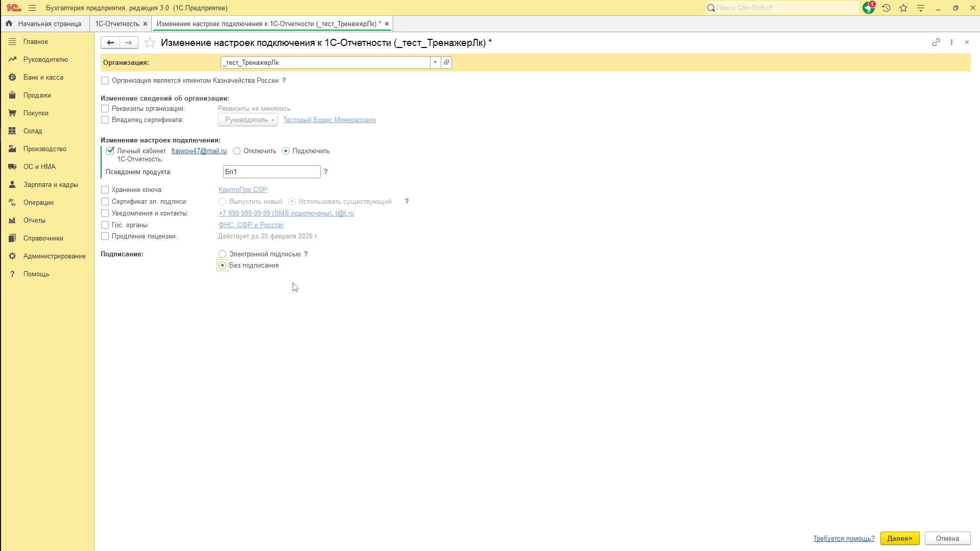Check Владелец сертификата checkbox
The height and width of the screenshot is (551, 980).
pyautogui.click(x=105, y=120)
